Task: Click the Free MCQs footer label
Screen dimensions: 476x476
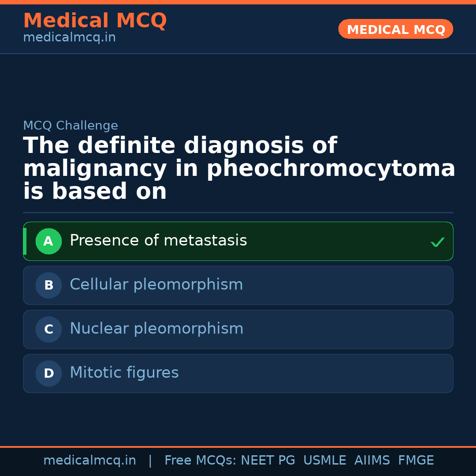Action: click(200, 461)
